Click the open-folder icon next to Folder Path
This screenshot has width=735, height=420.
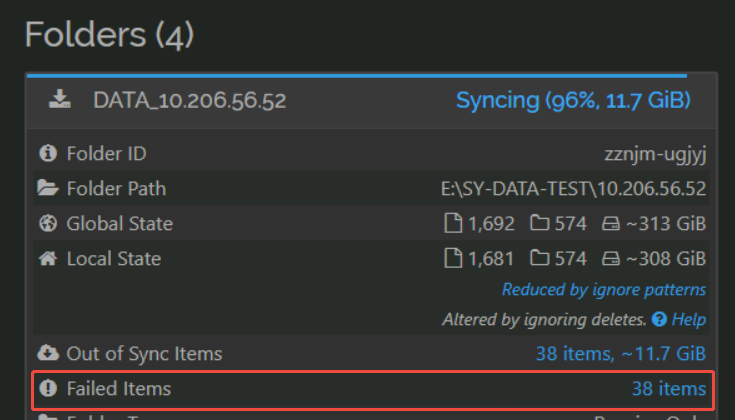(48, 188)
